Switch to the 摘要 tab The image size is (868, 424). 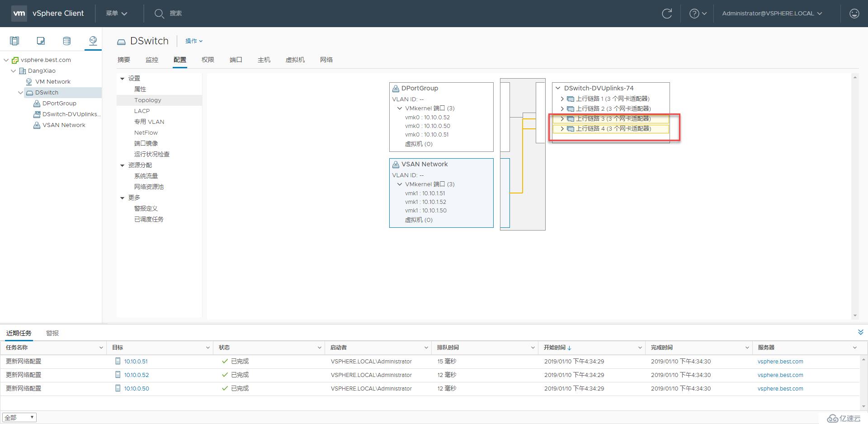(x=124, y=60)
